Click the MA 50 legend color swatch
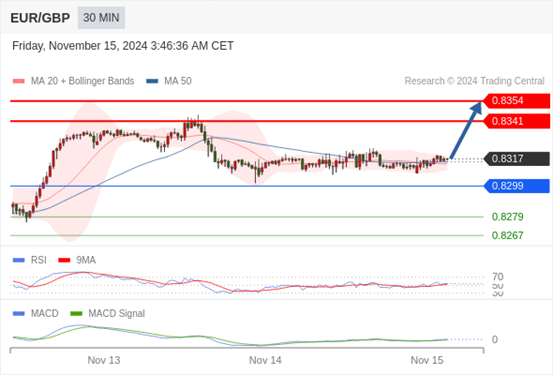Viewport: 553px width, 375px height. tap(152, 81)
